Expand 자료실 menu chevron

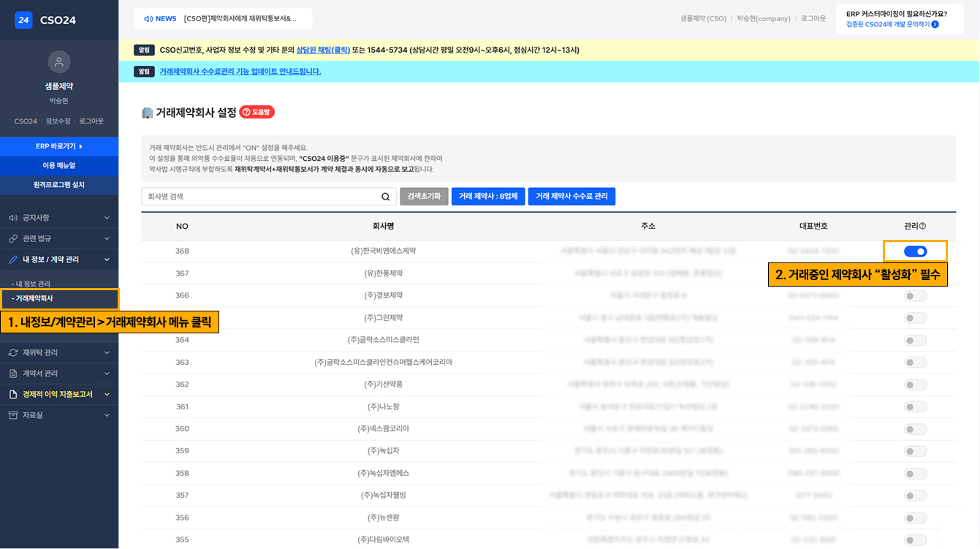[107, 415]
